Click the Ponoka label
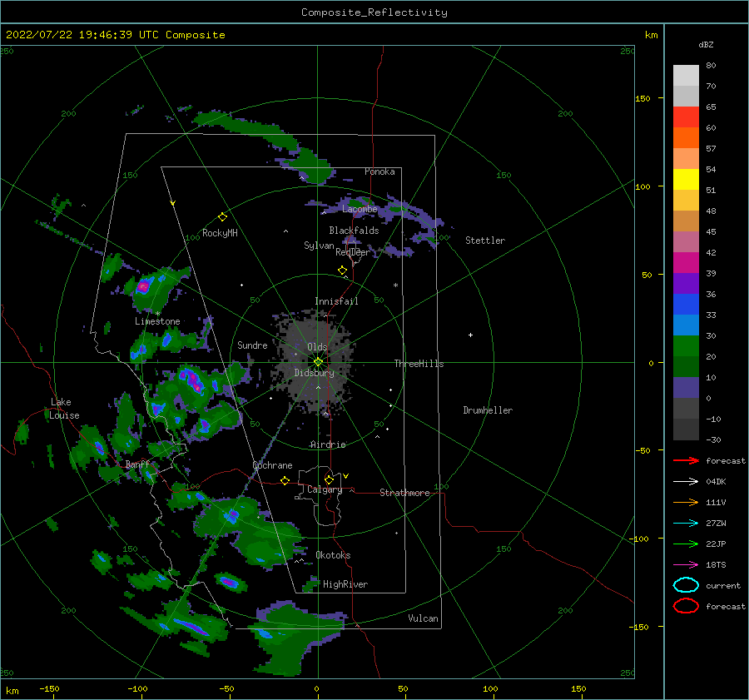 click(379, 171)
